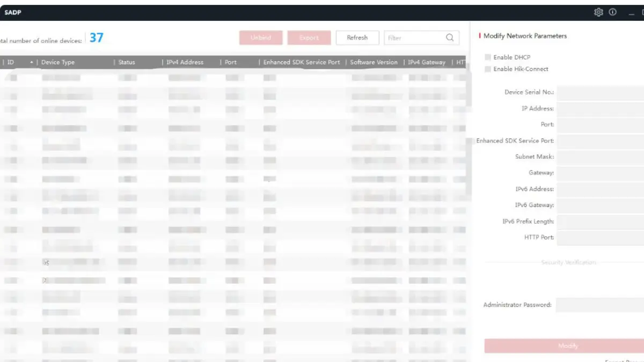Click the device table vertical scrollbar
Screen dimensions: 644x362
tap(469, 129)
